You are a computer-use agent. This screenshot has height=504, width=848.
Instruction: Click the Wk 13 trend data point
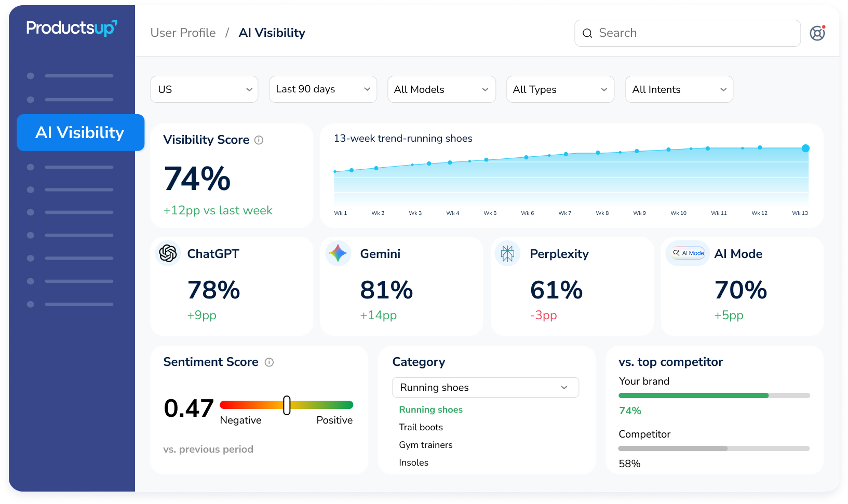[x=805, y=148]
